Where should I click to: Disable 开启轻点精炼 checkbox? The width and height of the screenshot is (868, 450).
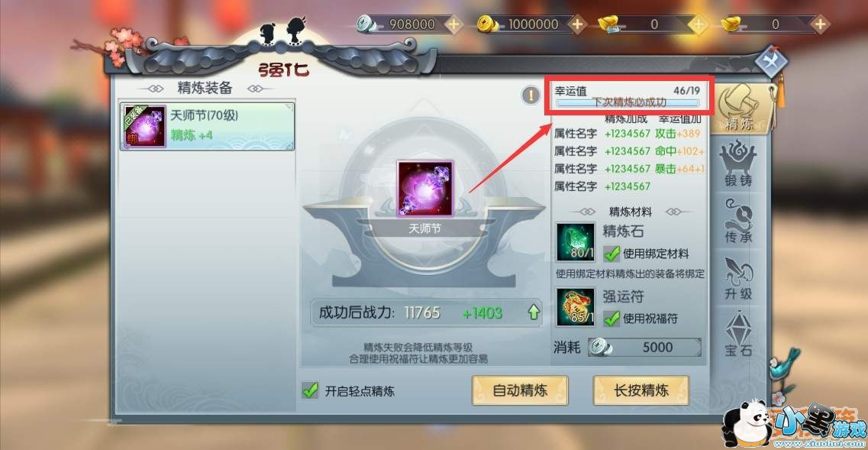click(310, 390)
